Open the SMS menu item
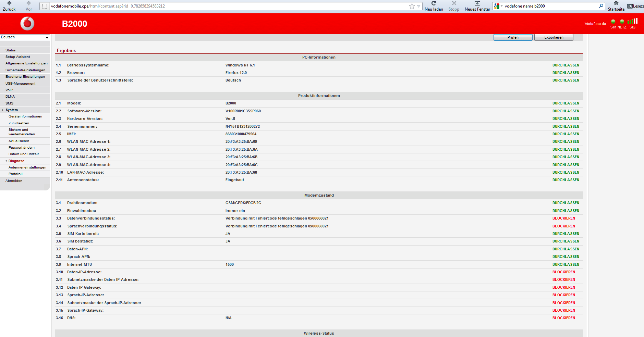This screenshot has height=337, width=644. (x=9, y=103)
